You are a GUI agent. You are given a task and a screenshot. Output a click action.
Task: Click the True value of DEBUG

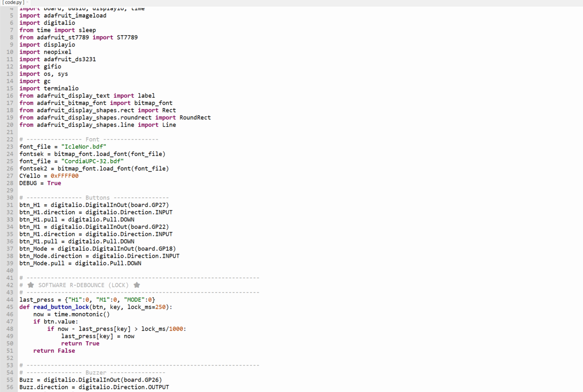tap(54, 183)
